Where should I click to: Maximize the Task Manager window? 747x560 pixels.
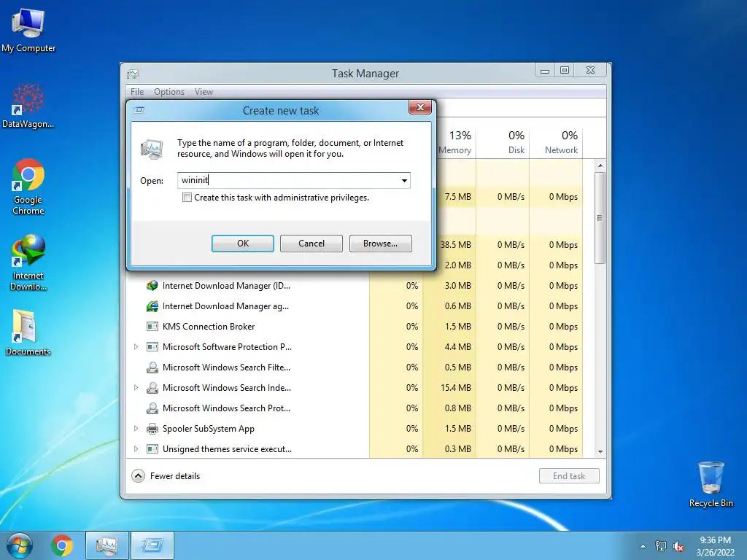pos(565,71)
